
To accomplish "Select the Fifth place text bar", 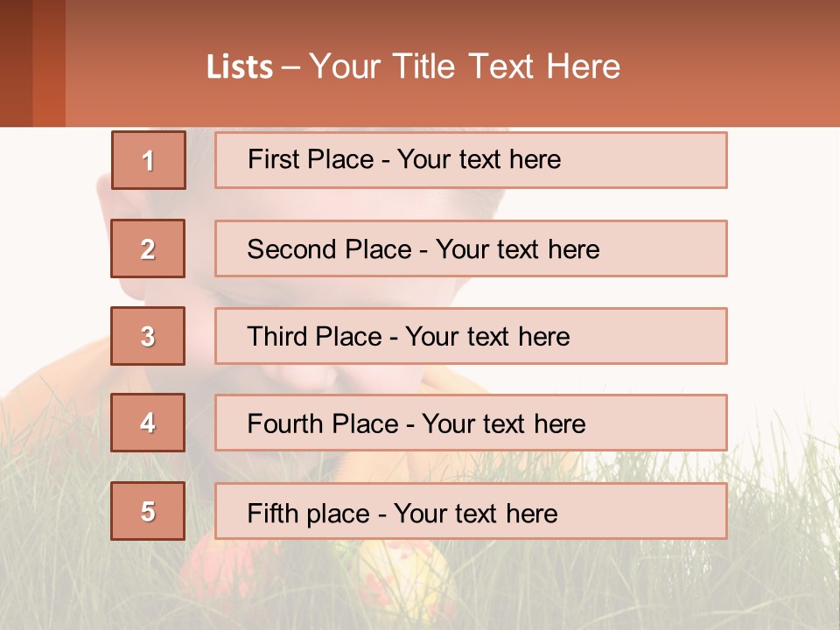I will [x=471, y=511].
